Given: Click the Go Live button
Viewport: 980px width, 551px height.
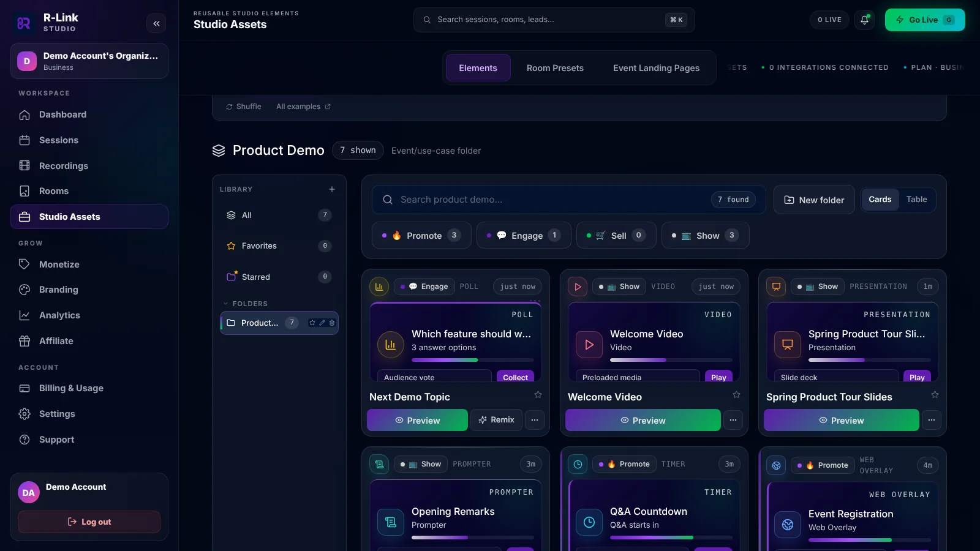Looking at the screenshot, I should pos(925,20).
